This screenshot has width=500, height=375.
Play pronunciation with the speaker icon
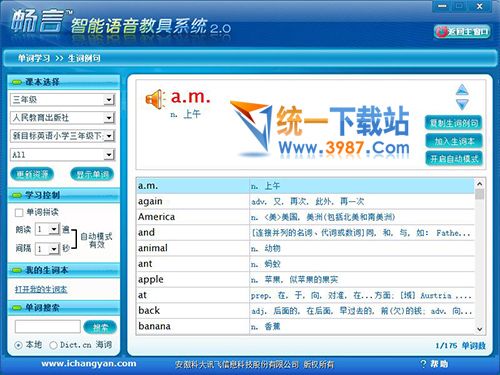[155, 99]
